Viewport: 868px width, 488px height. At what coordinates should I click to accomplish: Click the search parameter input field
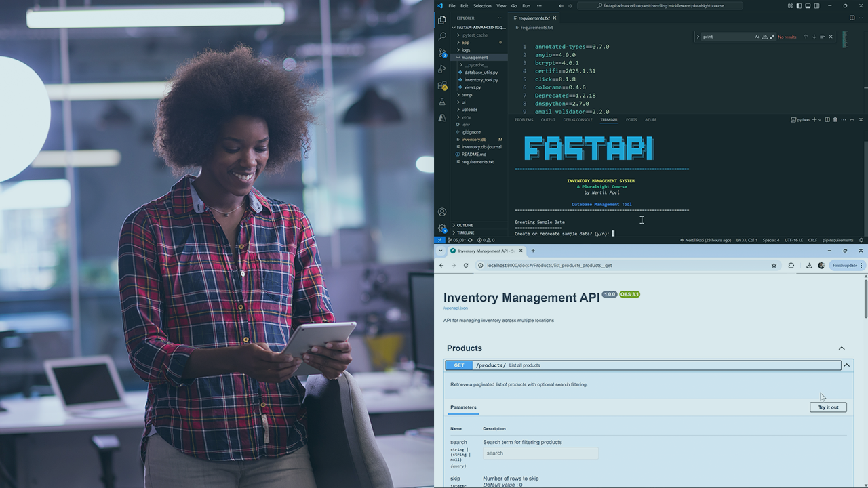[x=540, y=453]
